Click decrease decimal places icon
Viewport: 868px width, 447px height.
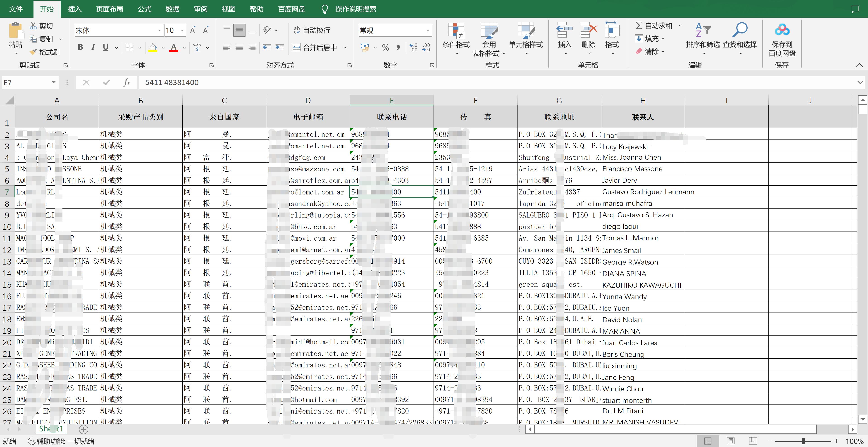426,47
